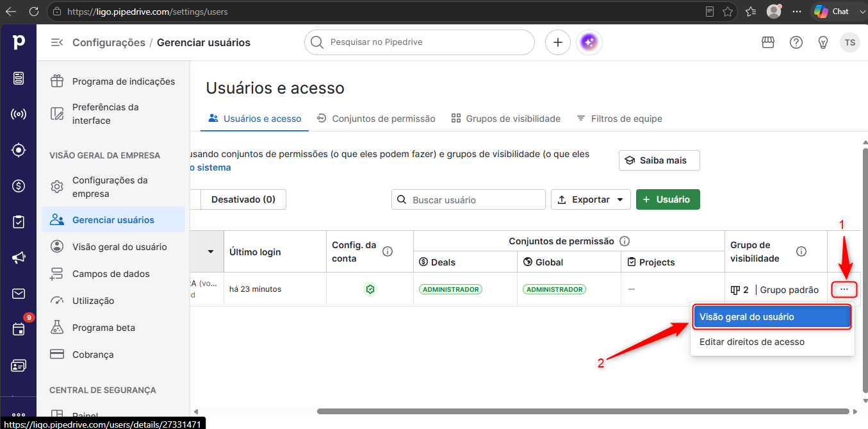Open the TS account avatar menu
868x429 pixels.
click(850, 42)
